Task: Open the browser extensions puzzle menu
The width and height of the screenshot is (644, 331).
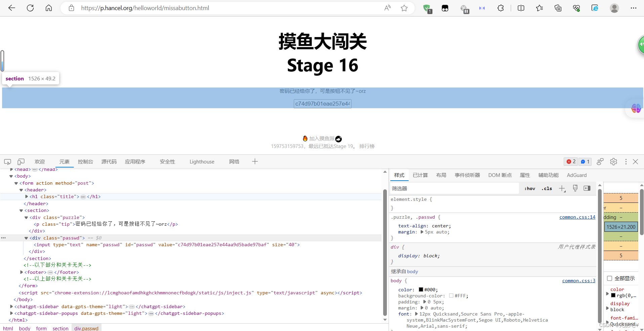Action: tap(500, 8)
